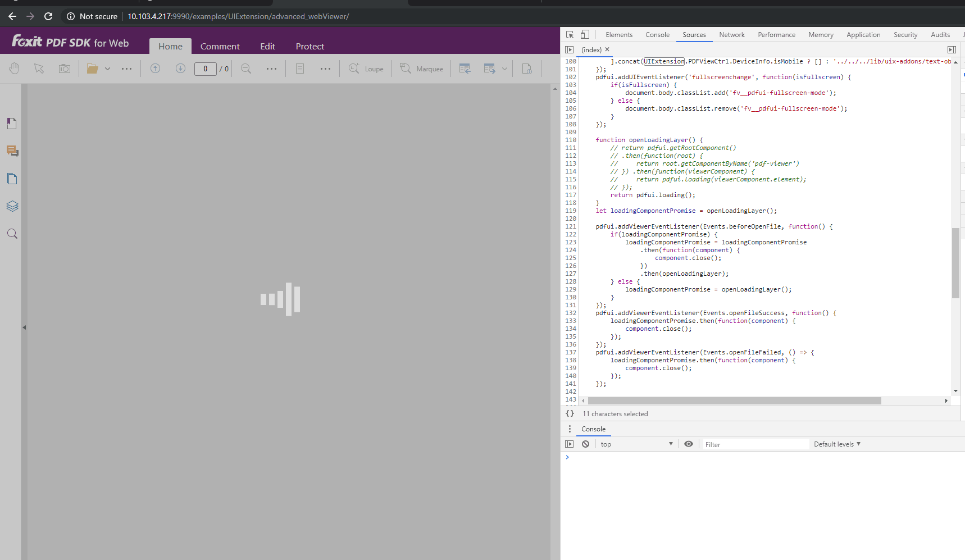
Task: Open the top JavaScript context dropdown
Action: pos(636,444)
